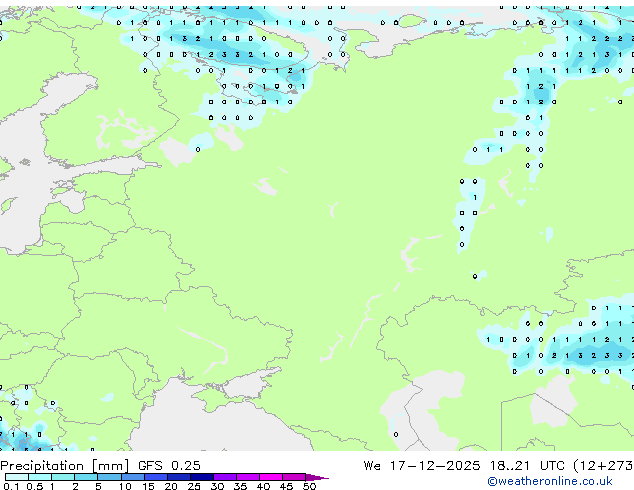
Task: Choose the 20–25 mm legend color box
Action: (x=179, y=477)
